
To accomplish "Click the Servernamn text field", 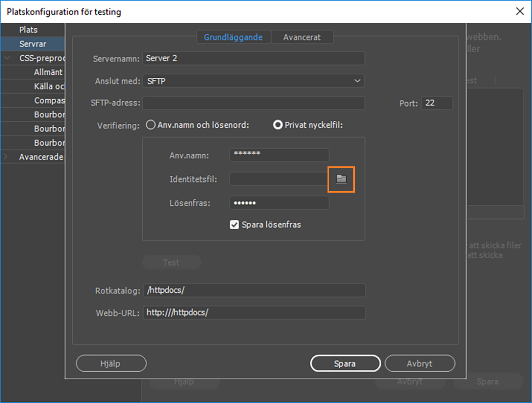I will pos(253,58).
